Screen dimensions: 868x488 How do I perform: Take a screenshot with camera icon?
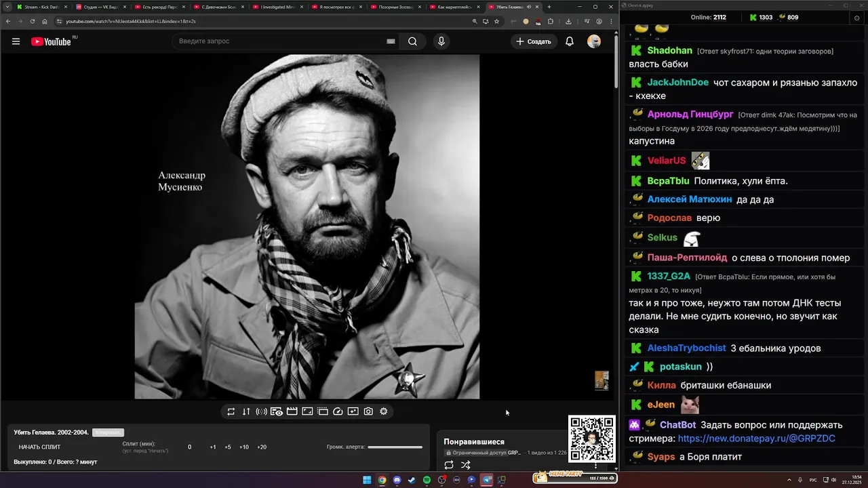368,411
